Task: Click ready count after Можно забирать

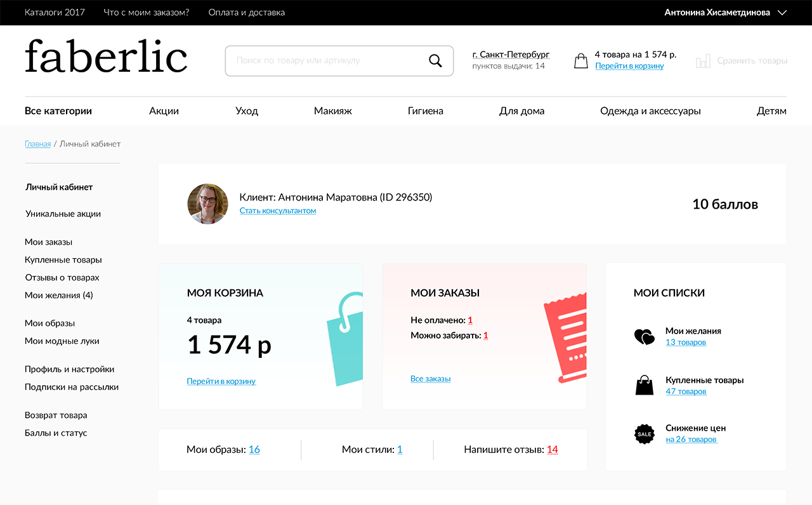Action: [486, 336]
